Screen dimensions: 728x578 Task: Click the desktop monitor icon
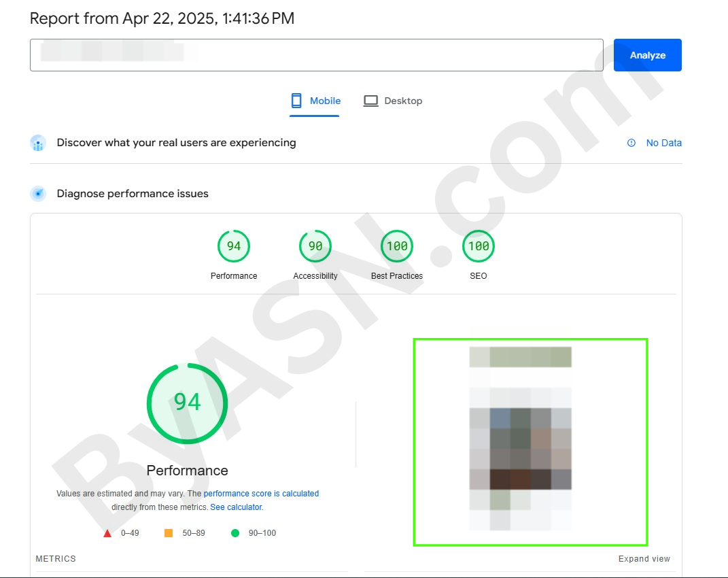pos(370,101)
